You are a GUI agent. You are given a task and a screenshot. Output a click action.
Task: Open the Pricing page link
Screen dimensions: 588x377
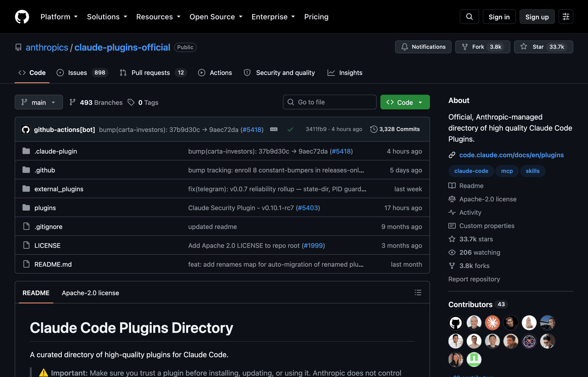[316, 17]
